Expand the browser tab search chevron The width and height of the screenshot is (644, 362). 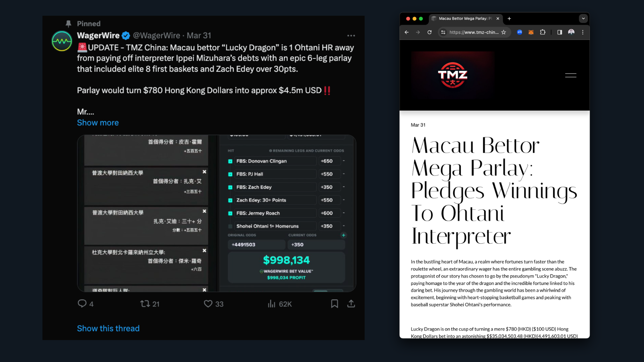point(583,18)
